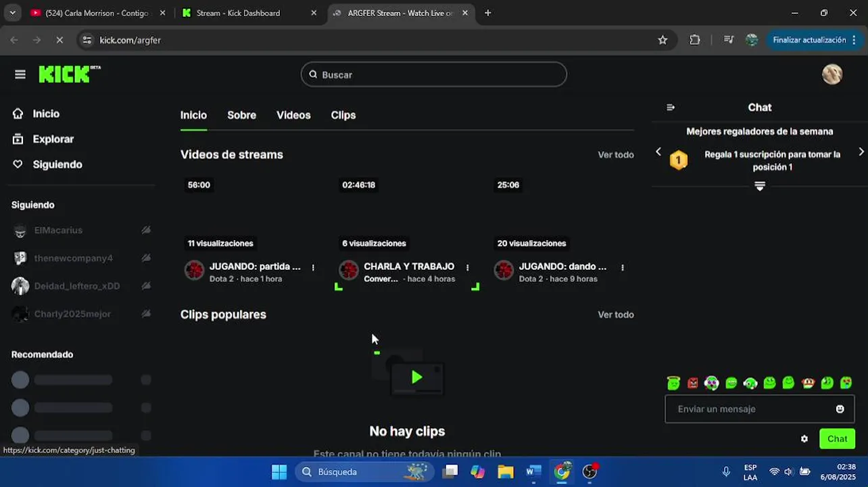Switch to the Videos tab
This screenshot has height=487, width=868.
(x=293, y=115)
